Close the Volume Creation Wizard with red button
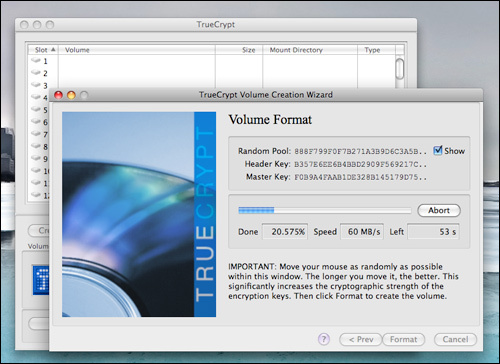 pyautogui.click(x=59, y=95)
